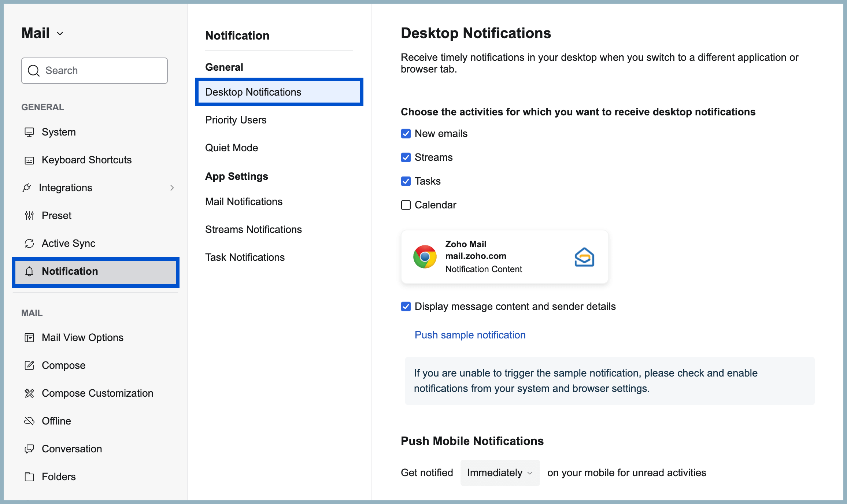This screenshot has height=504, width=847.
Task: Open the Quiet Mode section
Action: click(231, 148)
